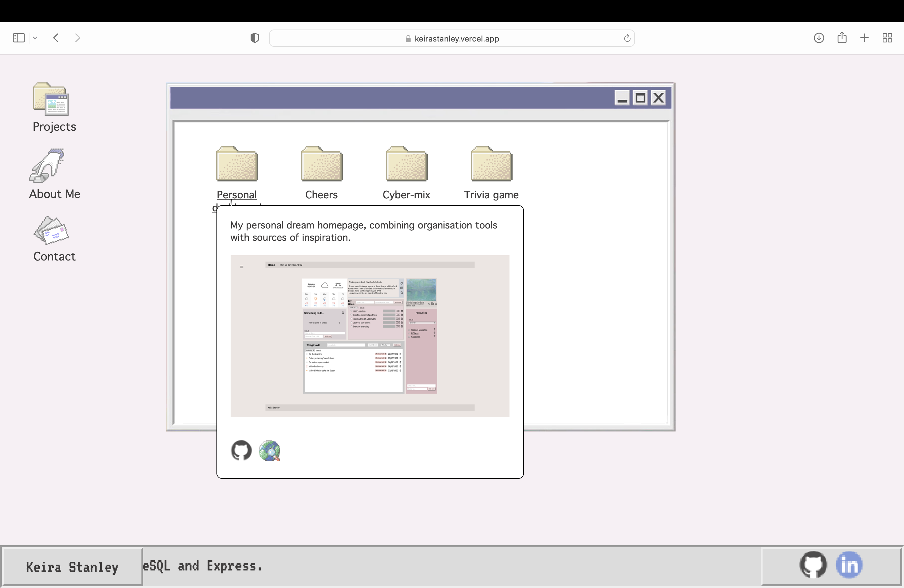
Task: Open GitHub profile in the taskbar
Action: (x=813, y=564)
